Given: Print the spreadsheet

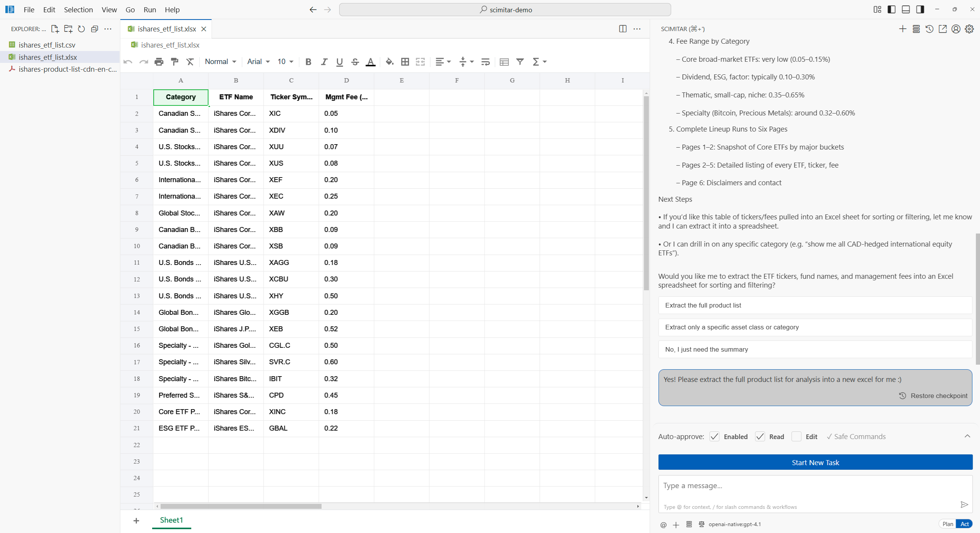Looking at the screenshot, I should point(159,62).
